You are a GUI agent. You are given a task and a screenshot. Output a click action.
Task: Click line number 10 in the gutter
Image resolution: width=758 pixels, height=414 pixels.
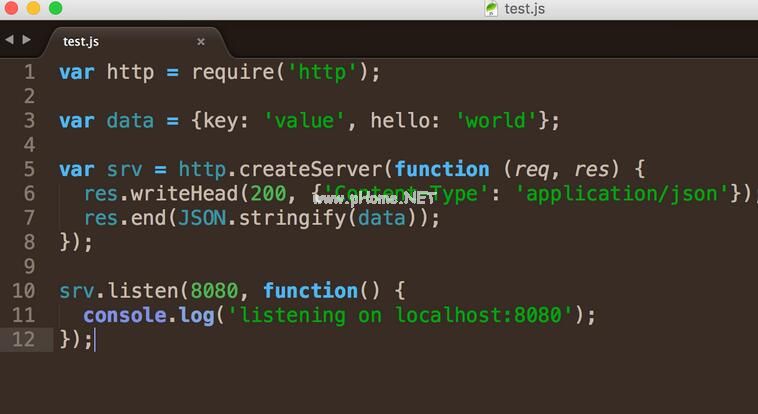coord(24,291)
